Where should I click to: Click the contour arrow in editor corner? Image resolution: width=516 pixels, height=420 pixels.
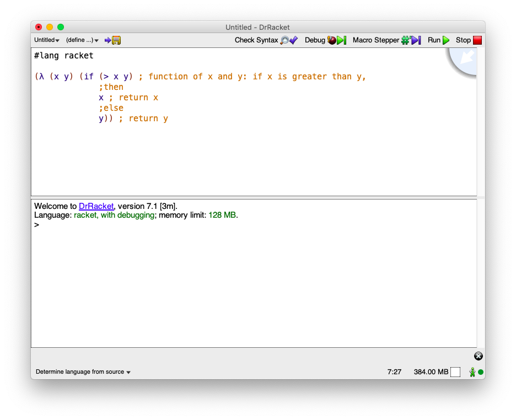464,58
